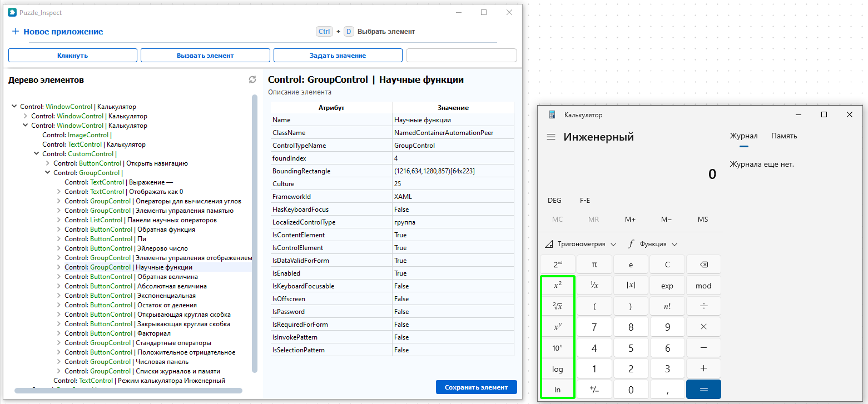Open the calculator hamburger navigation menu

[551, 137]
